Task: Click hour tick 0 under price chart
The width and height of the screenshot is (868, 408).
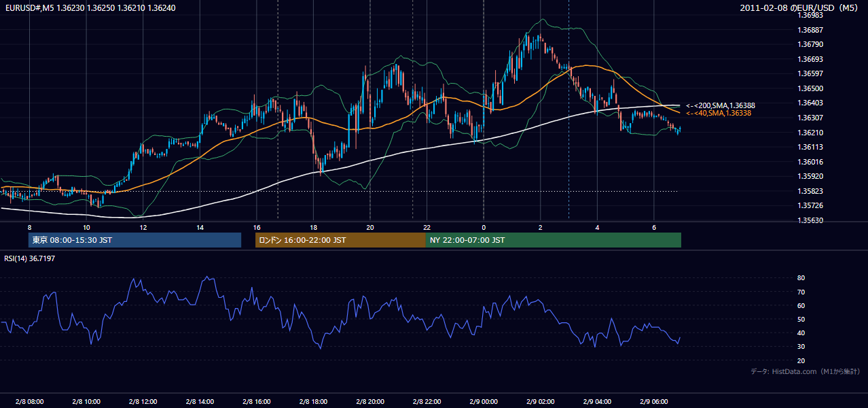Action: (483, 227)
